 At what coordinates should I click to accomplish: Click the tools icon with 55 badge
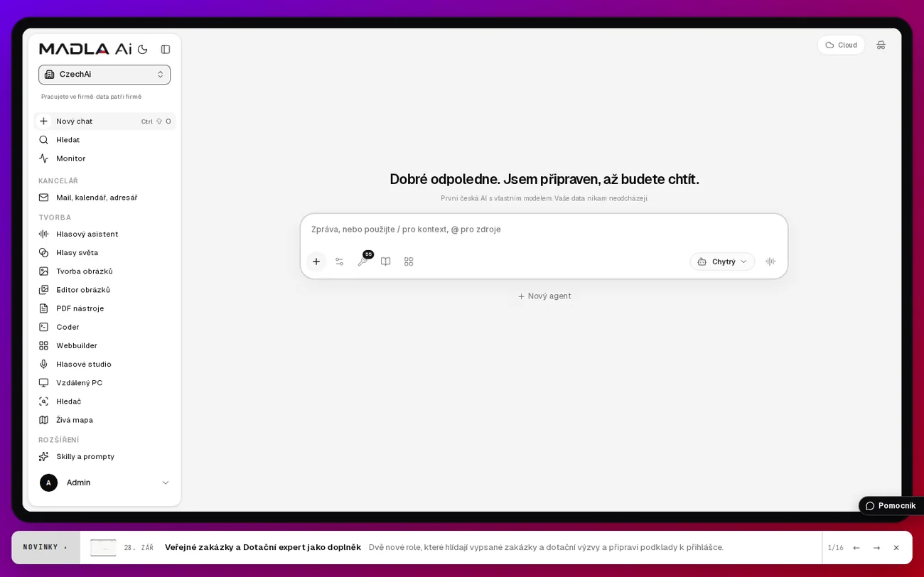click(x=363, y=261)
